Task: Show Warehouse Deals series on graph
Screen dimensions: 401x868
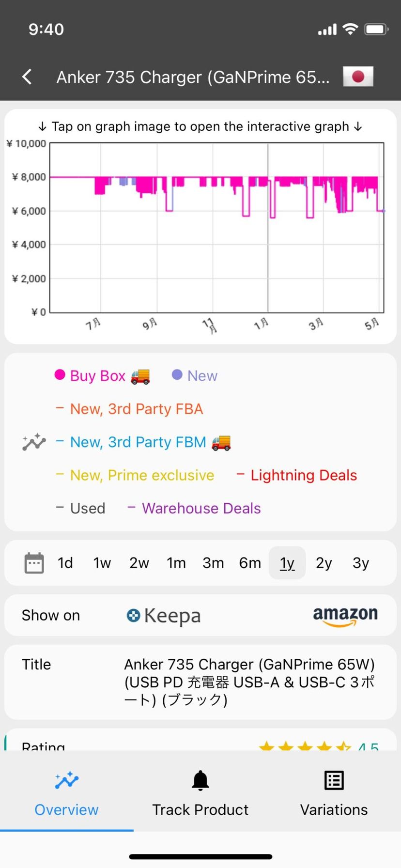Action: coord(194,508)
